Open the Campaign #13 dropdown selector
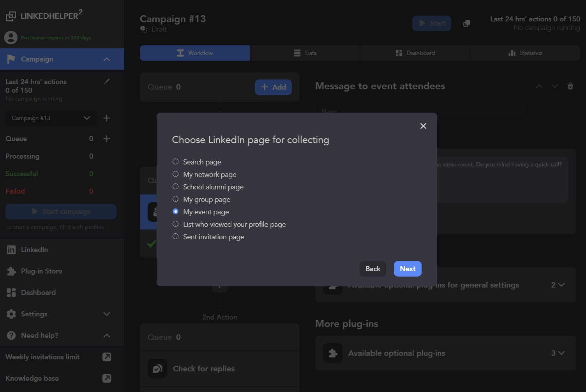Viewport: 586px width, 392px height. pos(51,118)
